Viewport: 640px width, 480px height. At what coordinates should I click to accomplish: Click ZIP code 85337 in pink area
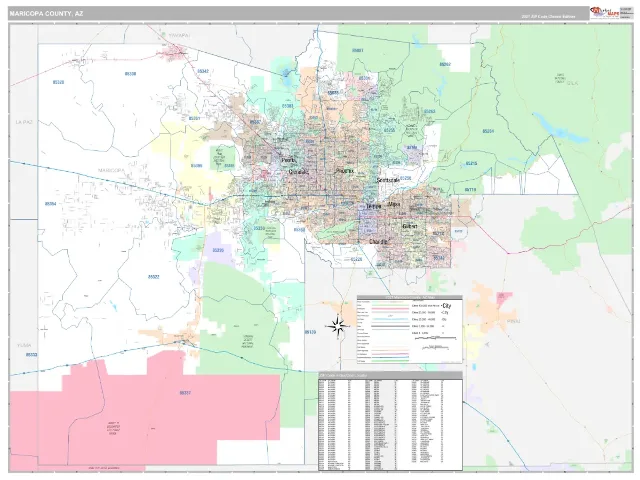point(185,393)
